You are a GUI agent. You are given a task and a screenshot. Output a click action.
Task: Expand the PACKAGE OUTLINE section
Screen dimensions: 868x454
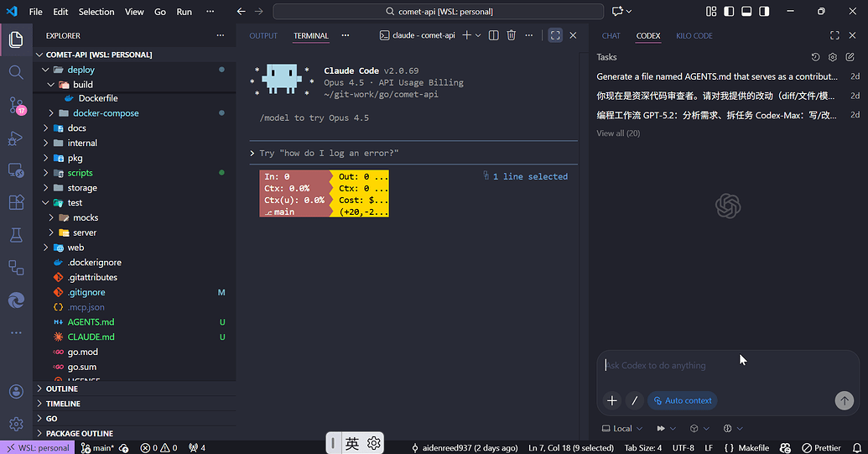(x=134, y=434)
